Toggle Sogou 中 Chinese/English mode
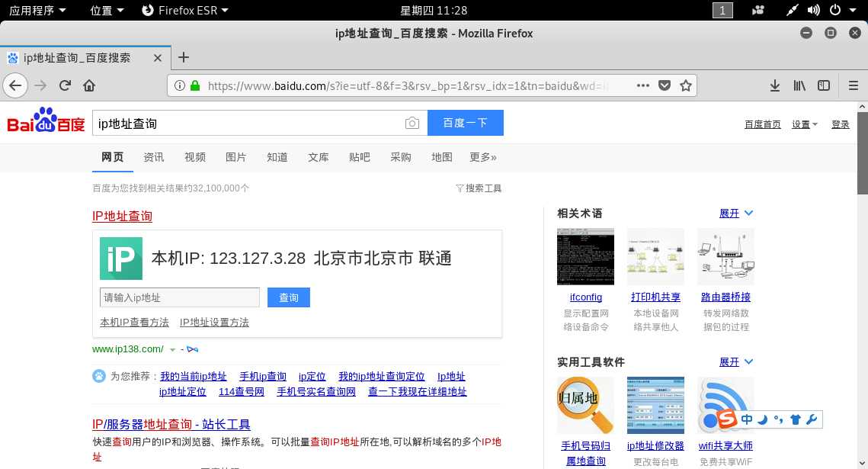The image size is (868, 469). pos(747,419)
